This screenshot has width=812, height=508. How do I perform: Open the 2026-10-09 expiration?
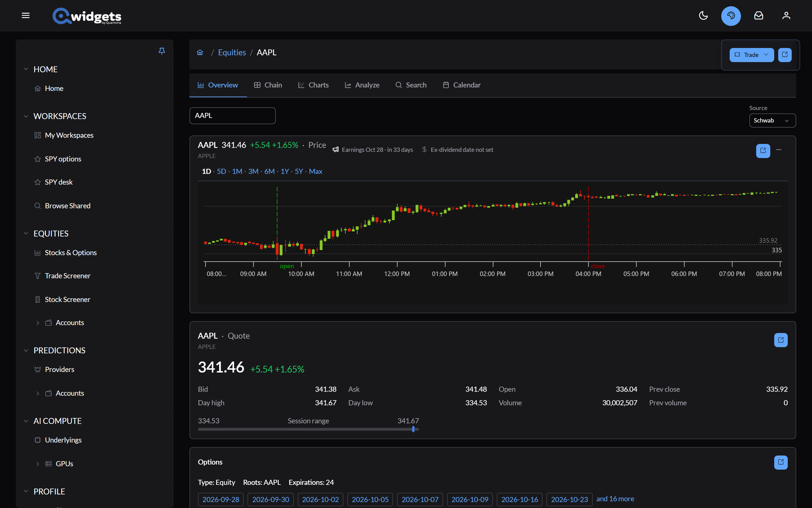tap(470, 499)
